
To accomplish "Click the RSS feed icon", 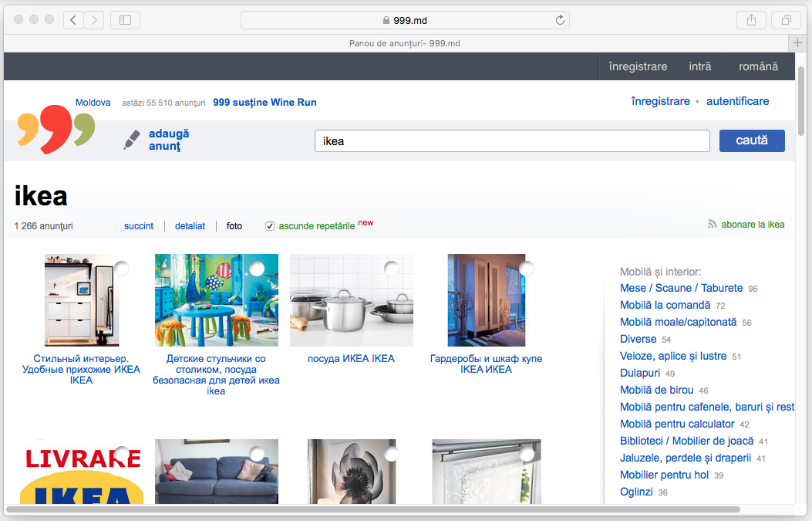I will (713, 225).
